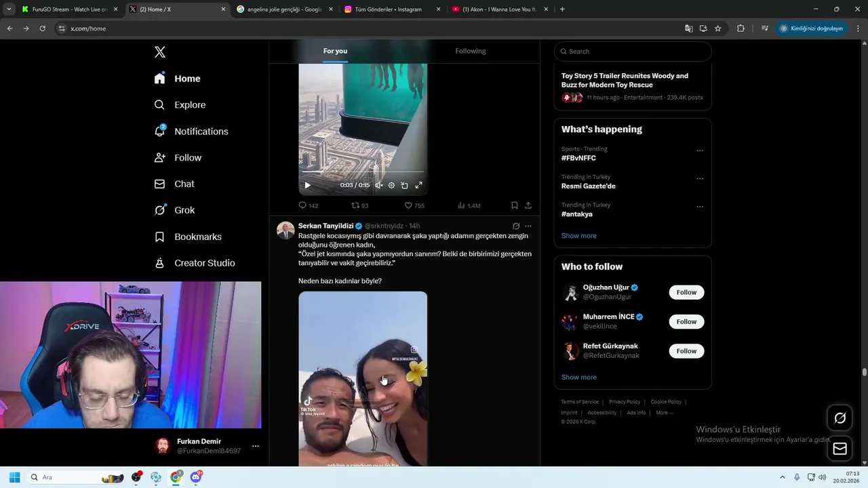
Task: Open the beach couple video thumbnail
Action: pyautogui.click(x=363, y=379)
